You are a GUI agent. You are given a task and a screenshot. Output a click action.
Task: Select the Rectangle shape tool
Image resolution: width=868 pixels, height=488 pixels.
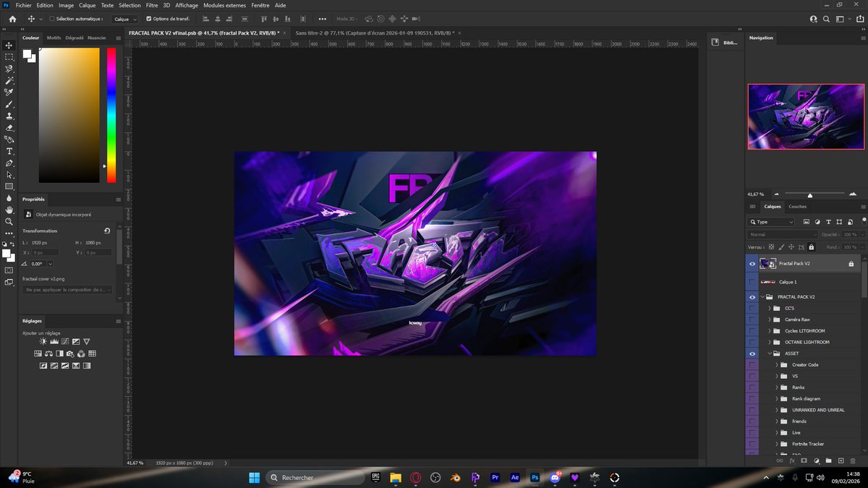click(9, 186)
